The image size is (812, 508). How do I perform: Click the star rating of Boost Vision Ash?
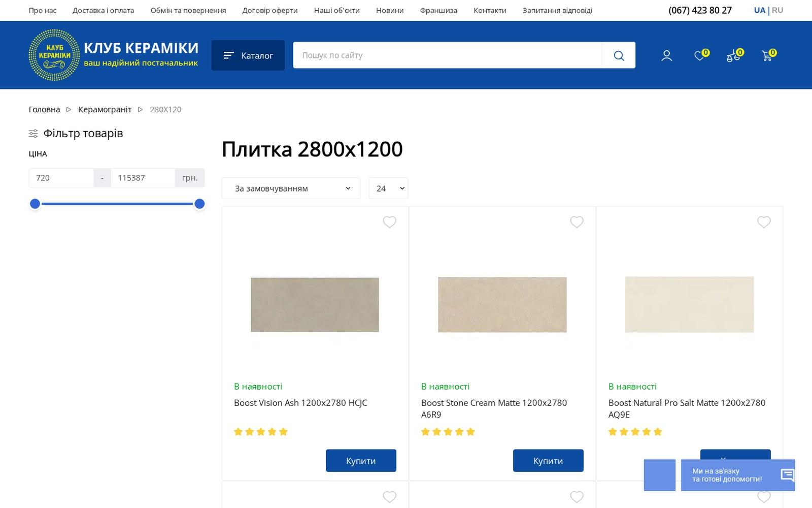coord(261,432)
